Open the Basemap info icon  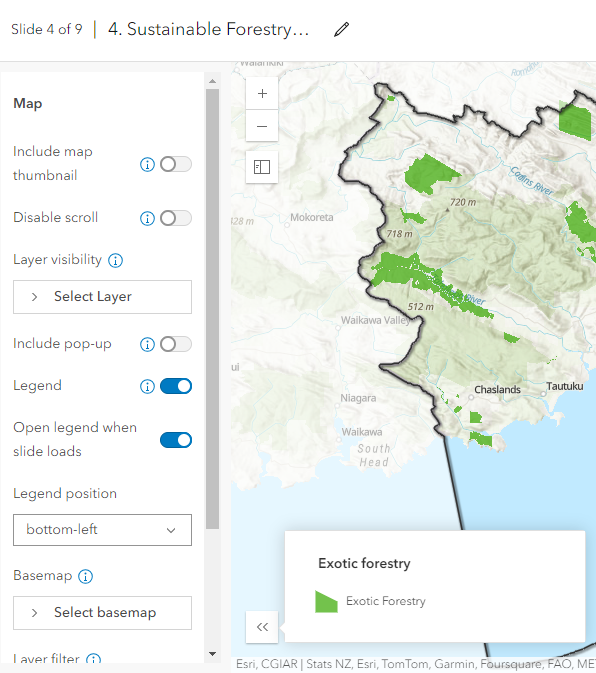85,576
